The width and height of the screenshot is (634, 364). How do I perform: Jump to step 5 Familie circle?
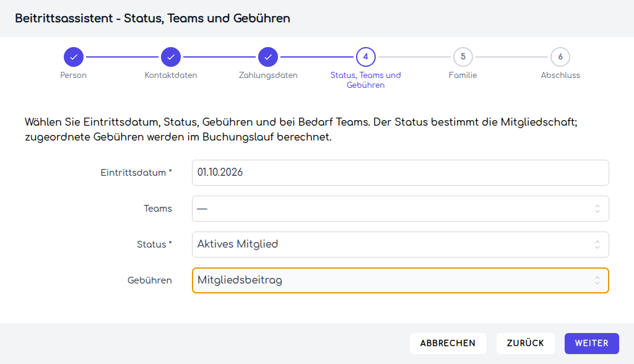[463, 57]
